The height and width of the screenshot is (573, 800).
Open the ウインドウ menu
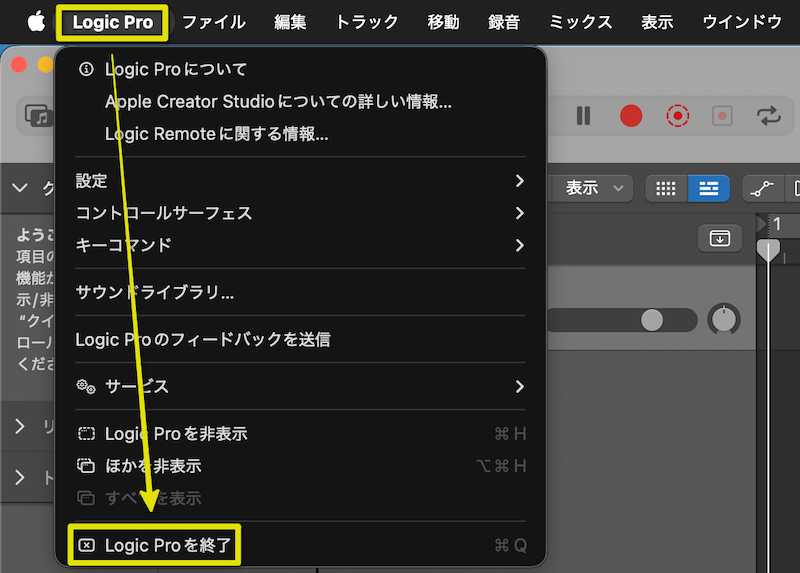click(742, 22)
